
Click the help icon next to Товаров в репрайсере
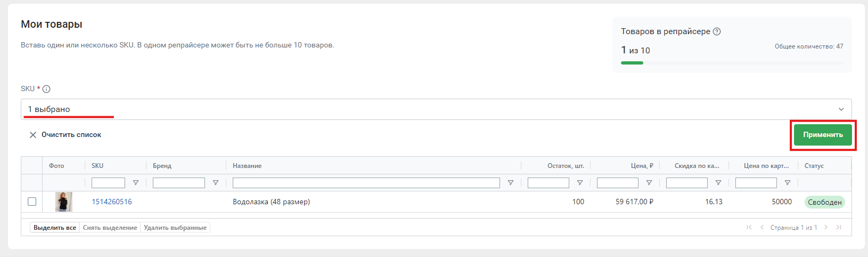tap(717, 31)
